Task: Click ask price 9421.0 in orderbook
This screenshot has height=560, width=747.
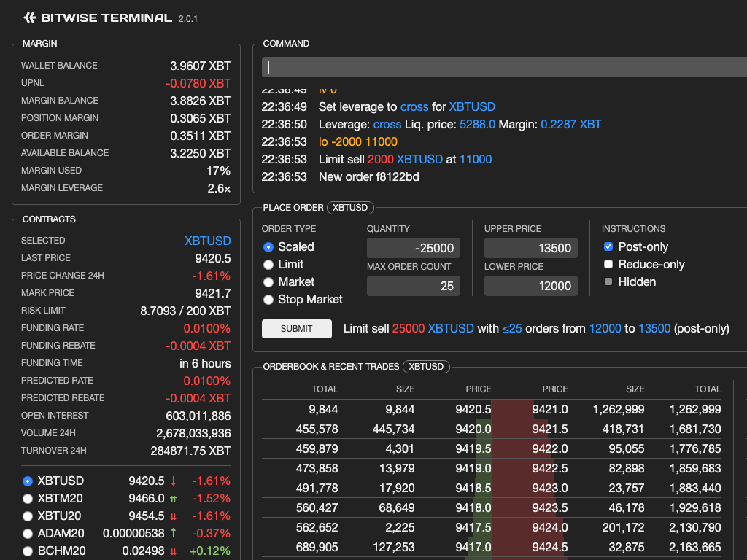Action: pos(550,410)
